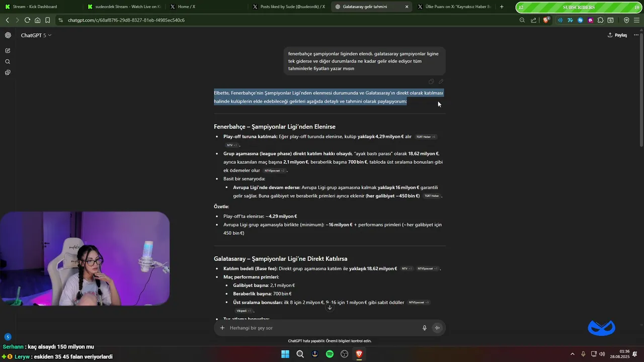Click the Brave icon in the taskbar
The height and width of the screenshot is (362, 644).
pos(359,354)
